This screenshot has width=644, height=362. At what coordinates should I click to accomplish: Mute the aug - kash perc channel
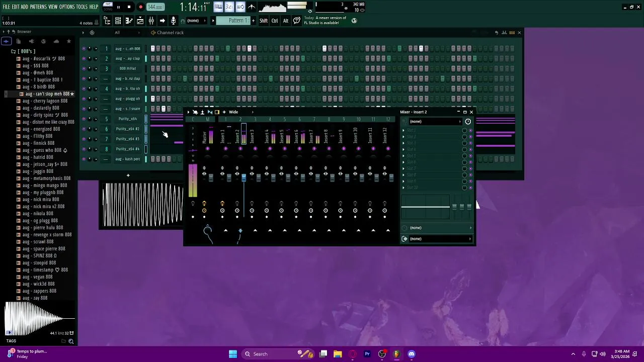[x=84, y=159]
